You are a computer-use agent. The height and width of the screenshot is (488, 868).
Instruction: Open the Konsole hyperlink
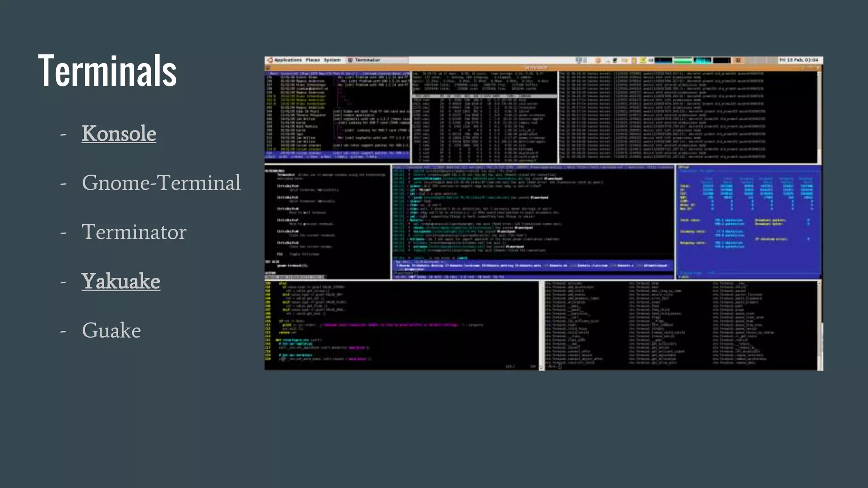[119, 133]
